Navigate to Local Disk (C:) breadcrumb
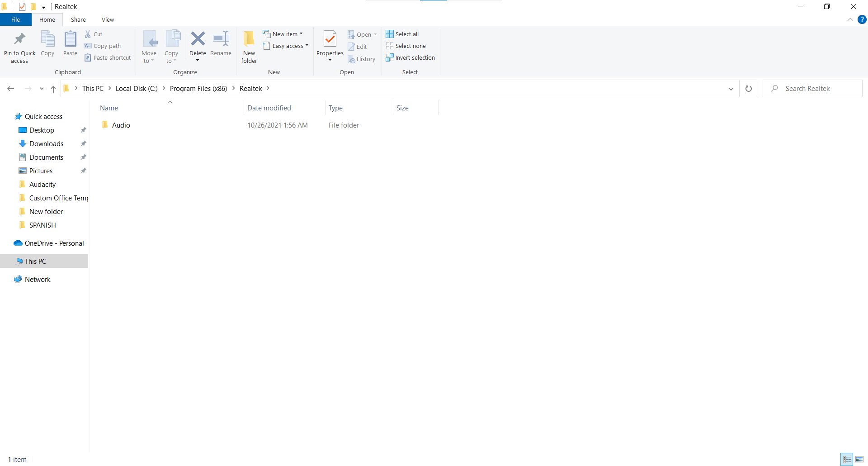 (x=137, y=89)
